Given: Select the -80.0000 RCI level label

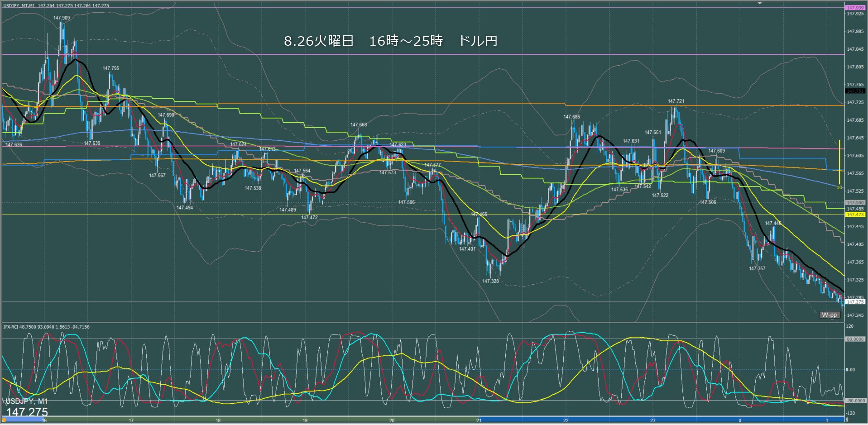Looking at the screenshot, I should tap(855, 401).
